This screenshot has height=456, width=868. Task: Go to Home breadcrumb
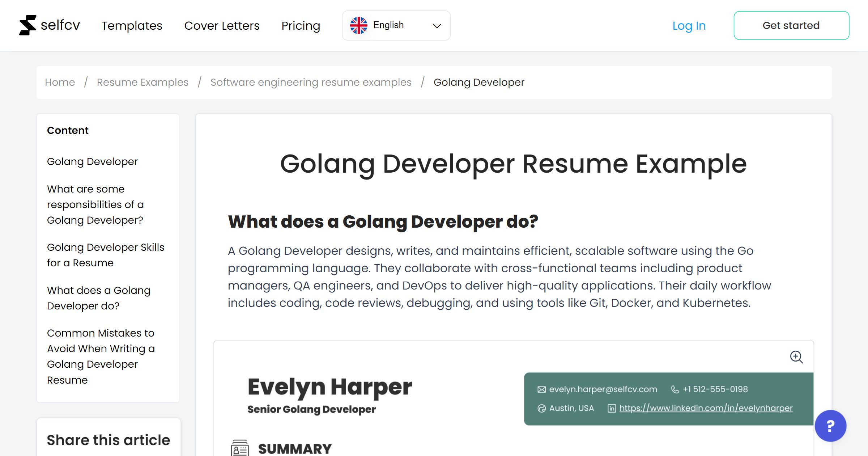tap(60, 82)
